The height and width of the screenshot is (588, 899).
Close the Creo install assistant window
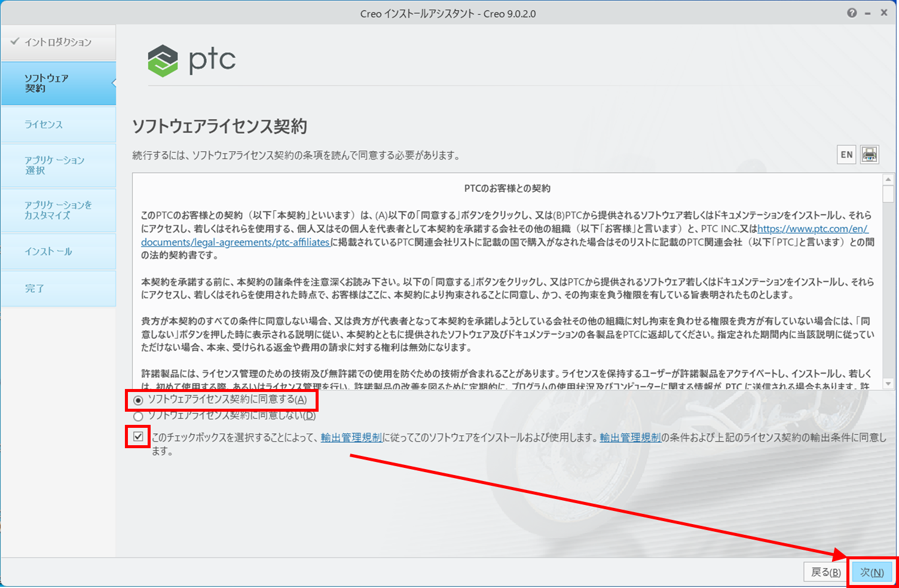tap(884, 13)
